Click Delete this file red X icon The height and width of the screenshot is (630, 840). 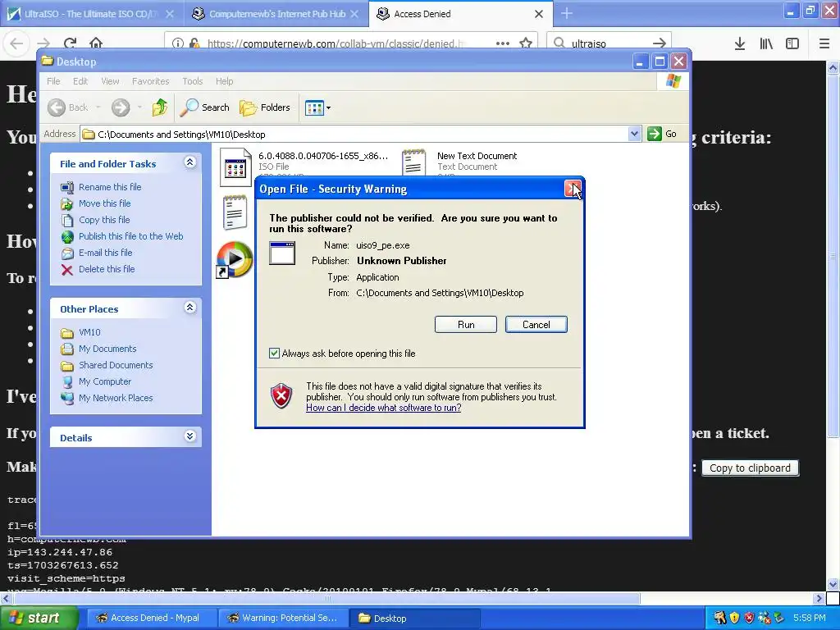coord(67,269)
